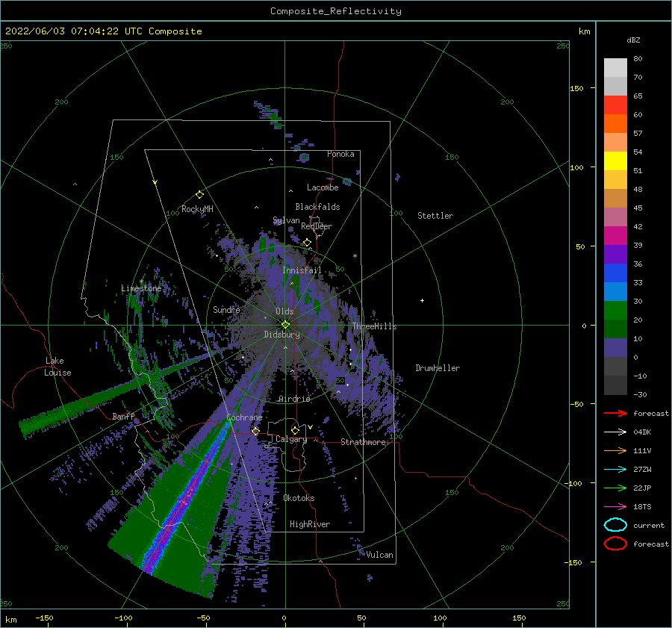Viewport: 672px width, 628px height.
Task: Select the yellow 51-54 dBZ color swatch
Action: click(x=615, y=161)
